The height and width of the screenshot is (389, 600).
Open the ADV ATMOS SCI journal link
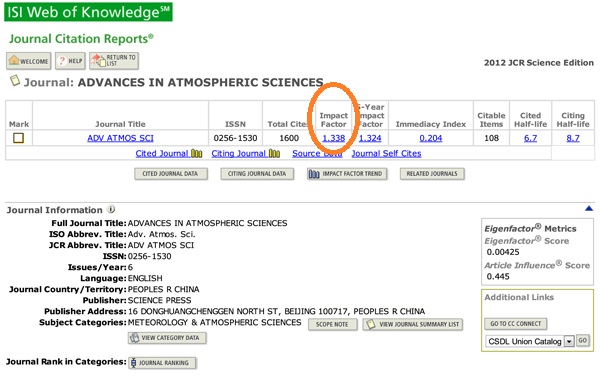(x=120, y=138)
